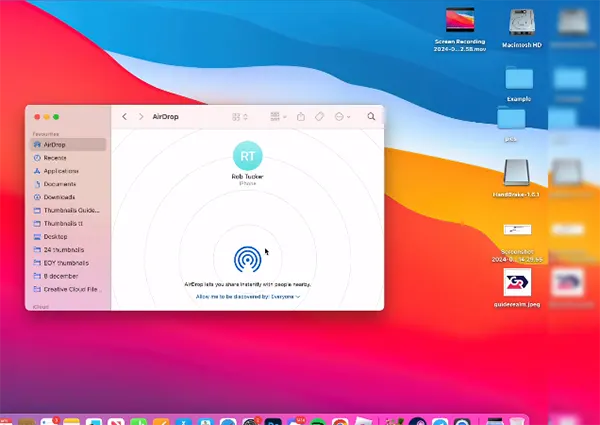Open 'Allow me to be discovered by' dropdown
600x425 pixels.
click(x=248, y=296)
